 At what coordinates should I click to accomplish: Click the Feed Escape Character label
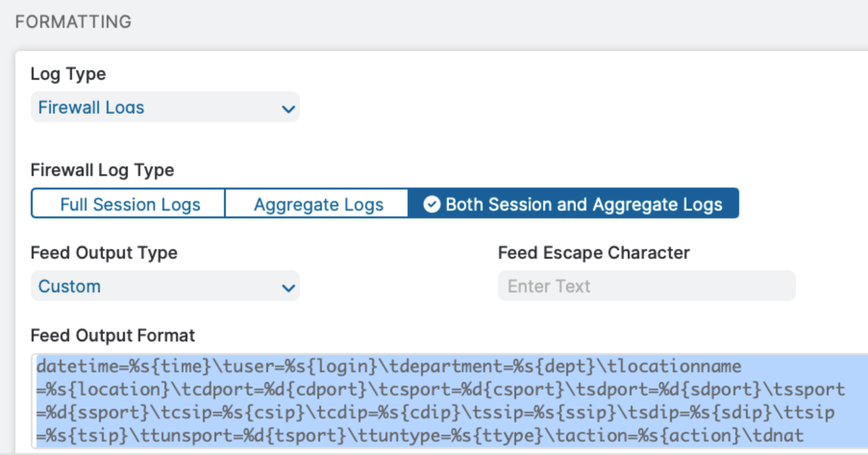pyautogui.click(x=594, y=253)
